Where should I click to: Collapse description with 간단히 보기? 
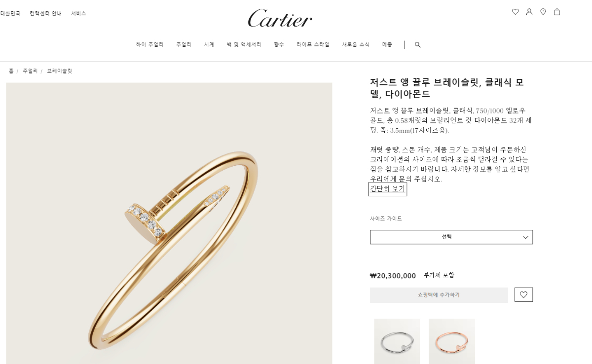(x=387, y=189)
